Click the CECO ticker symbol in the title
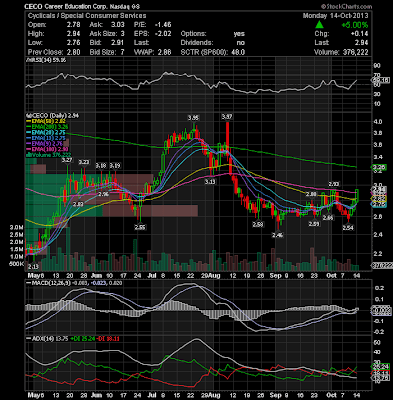Image resolution: width=393 pixels, height=400 pixels. point(34,7)
